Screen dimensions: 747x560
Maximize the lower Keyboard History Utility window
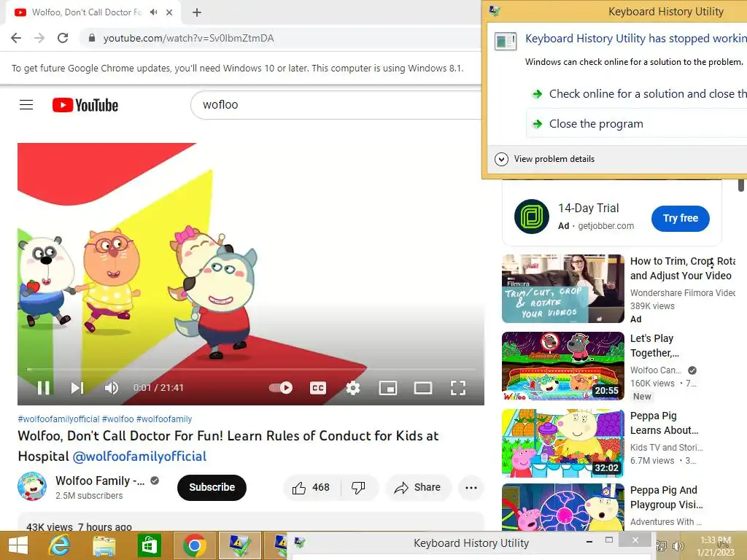pos(609,540)
